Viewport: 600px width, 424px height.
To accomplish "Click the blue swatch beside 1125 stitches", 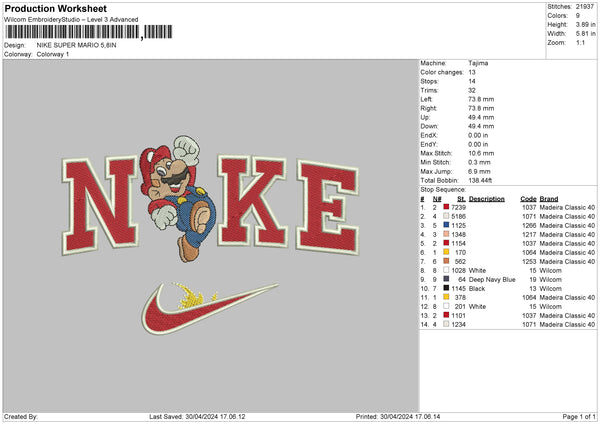I will point(446,225).
